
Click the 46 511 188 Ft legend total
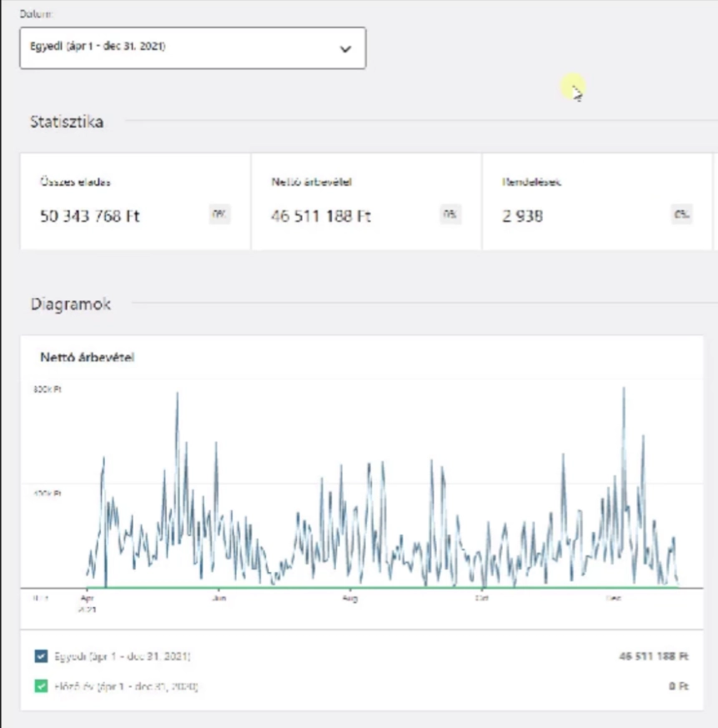pyautogui.click(x=653, y=657)
